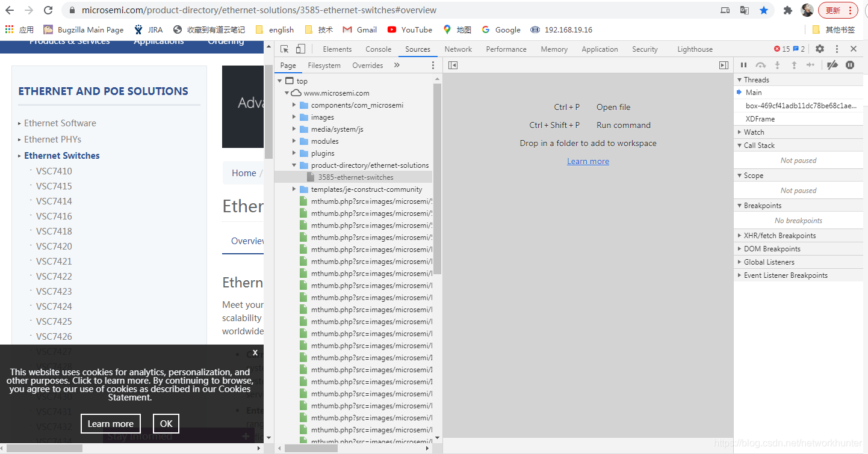This screenshot has width=868, height=454.
Task: Expand the Watch section
Action: pyautogui.click(x=798, y=132)
